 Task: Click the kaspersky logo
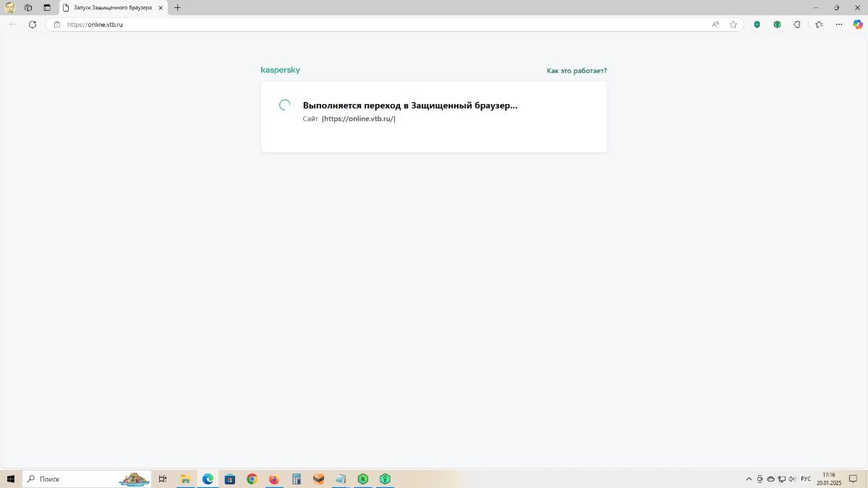click(x=280, y=70)
